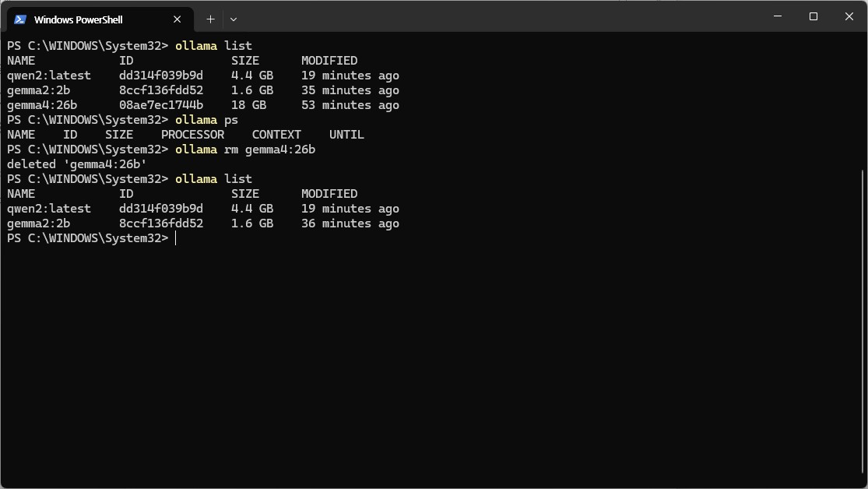Click the empty prompt on the last line
This screenshot has height=489, width=868.
point(91,238)
